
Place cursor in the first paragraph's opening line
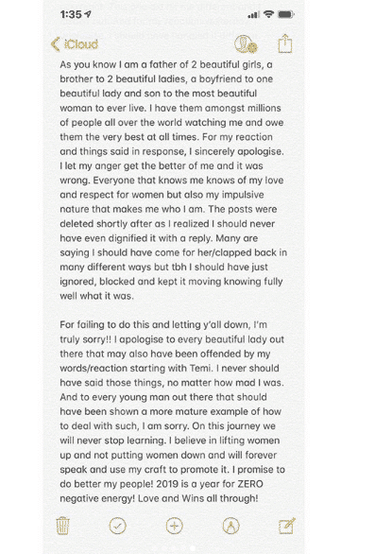[x=166, y=64]
